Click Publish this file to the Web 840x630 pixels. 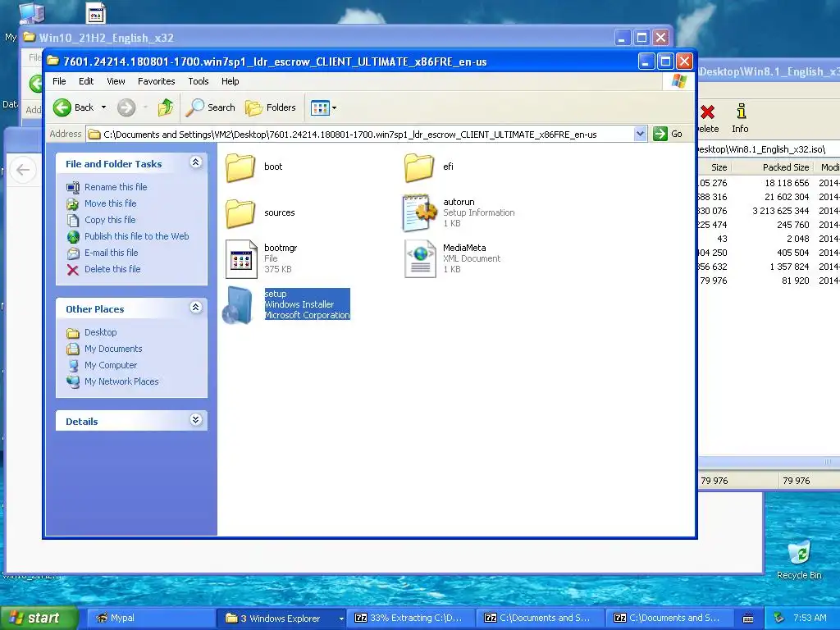pos(137,236)
